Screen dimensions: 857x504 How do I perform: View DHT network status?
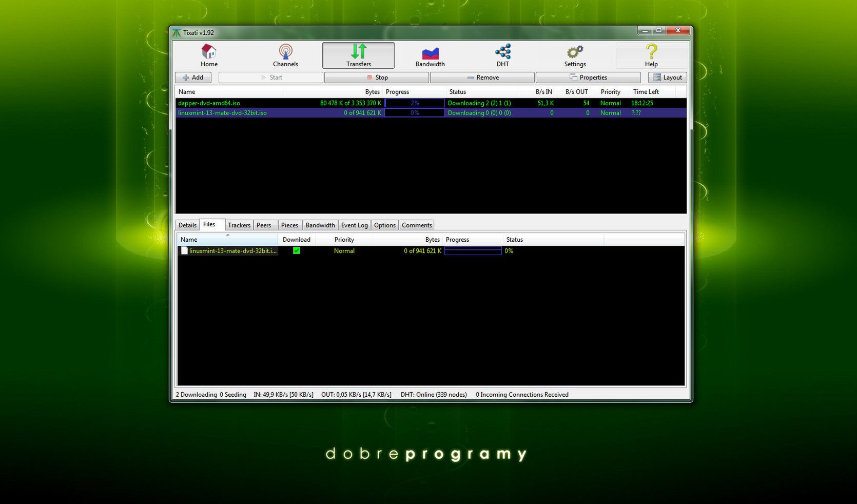pyautogui.click(x=502, y=55)
